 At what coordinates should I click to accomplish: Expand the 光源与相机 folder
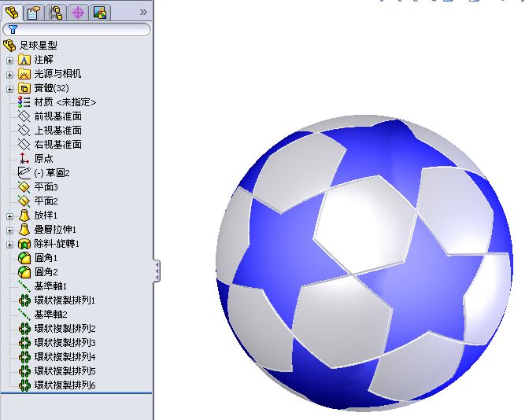[9, 75]
